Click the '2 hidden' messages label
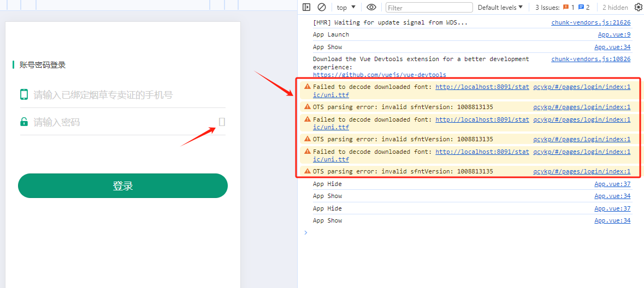The height and width of the screenshot is (288, 644). coord(615,8)
